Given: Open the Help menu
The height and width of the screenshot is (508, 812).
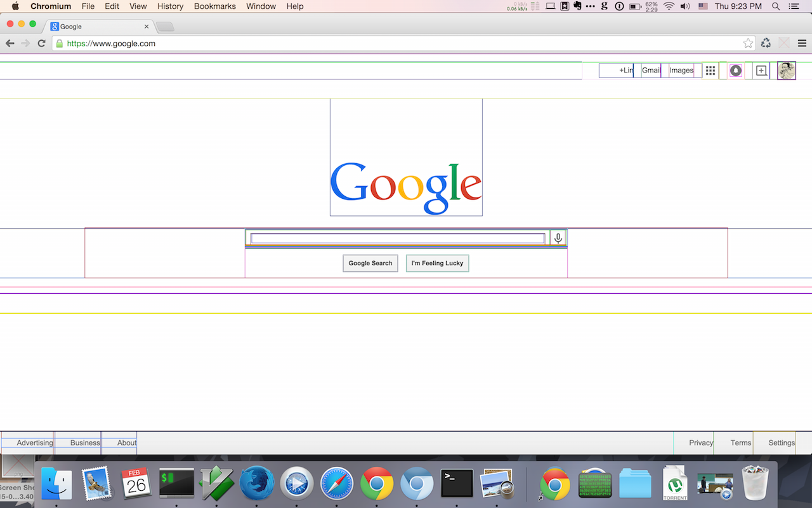Looking at the screenshot, I should 295,6.
